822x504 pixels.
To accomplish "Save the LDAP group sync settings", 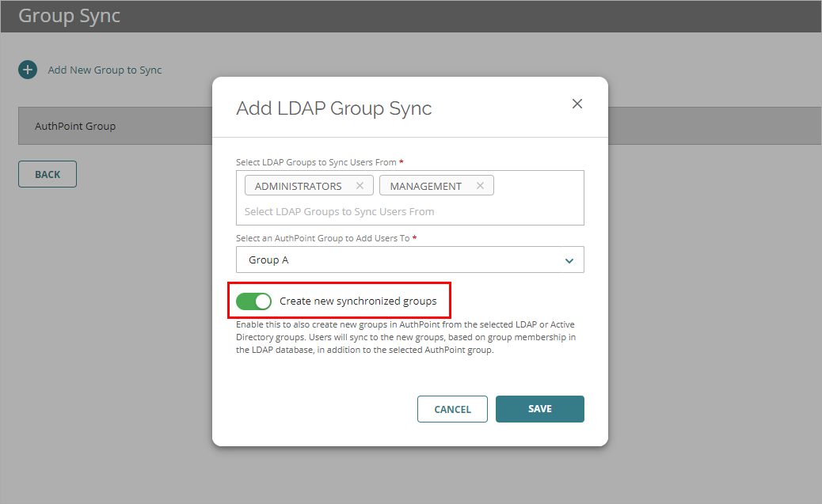I will [x=539, y=408].
